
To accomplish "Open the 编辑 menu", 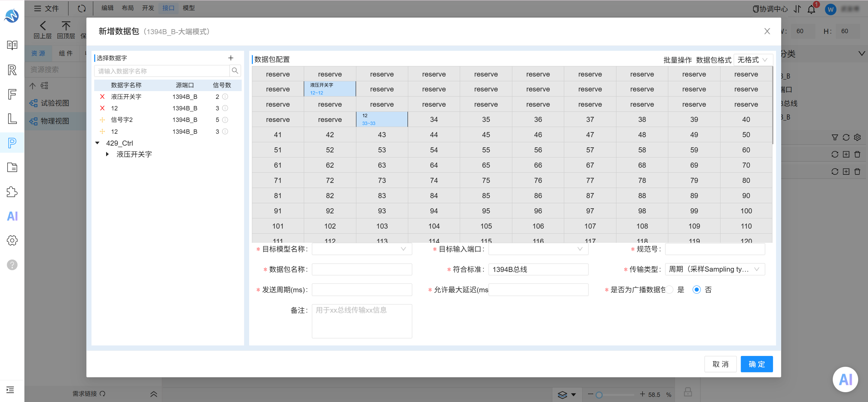I will (x=107, y=8).
